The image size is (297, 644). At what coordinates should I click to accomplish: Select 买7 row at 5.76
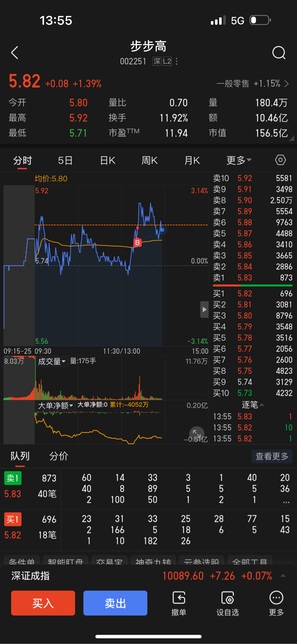tap(253, 360)
